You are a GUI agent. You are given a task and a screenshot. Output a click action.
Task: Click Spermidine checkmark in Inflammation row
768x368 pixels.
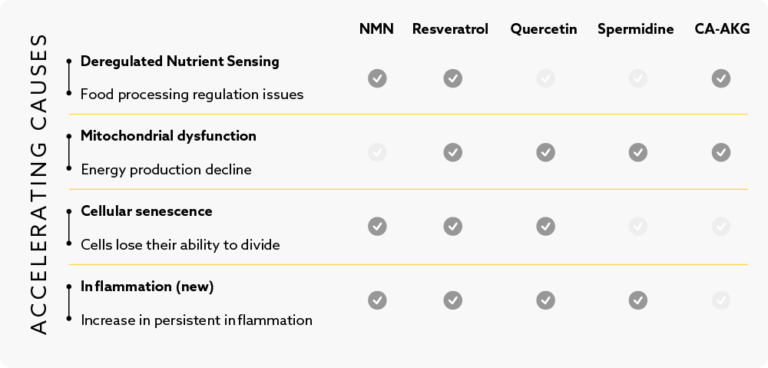coord(638,300)
